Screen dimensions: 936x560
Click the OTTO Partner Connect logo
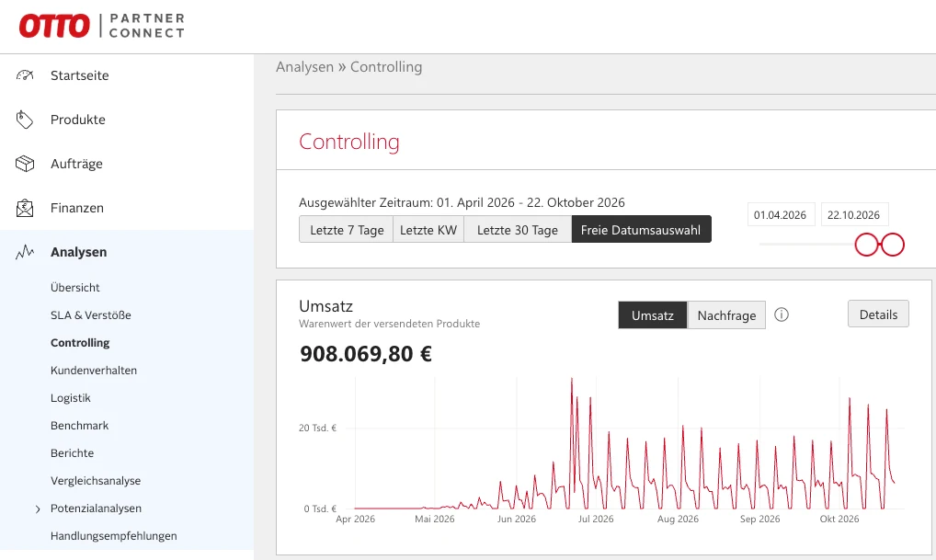pyautogui.click(x=101, y=26)
